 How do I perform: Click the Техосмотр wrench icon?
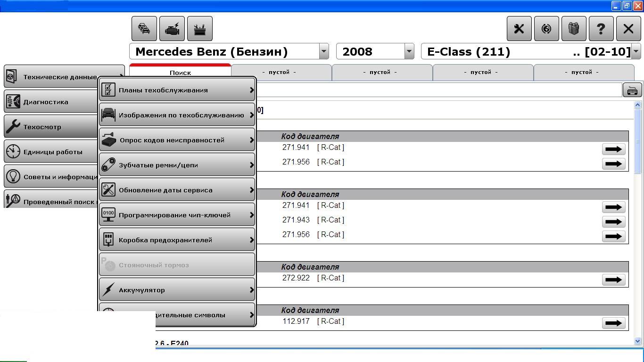[13, 126]
